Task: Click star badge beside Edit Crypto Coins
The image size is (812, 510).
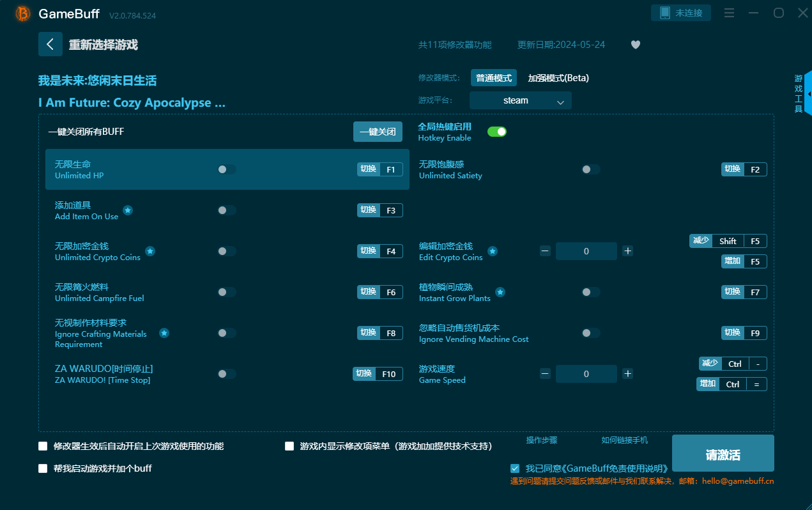Action: (493, 251)
